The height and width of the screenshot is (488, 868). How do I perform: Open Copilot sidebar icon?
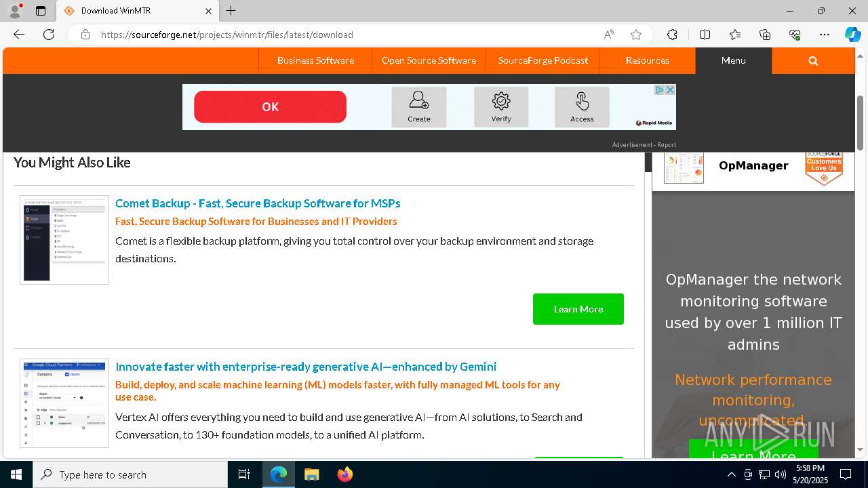coord(852,35)
